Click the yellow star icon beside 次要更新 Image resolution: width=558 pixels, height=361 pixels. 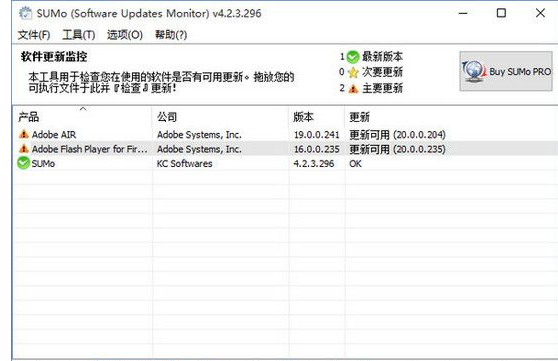(x=353, y=72)
